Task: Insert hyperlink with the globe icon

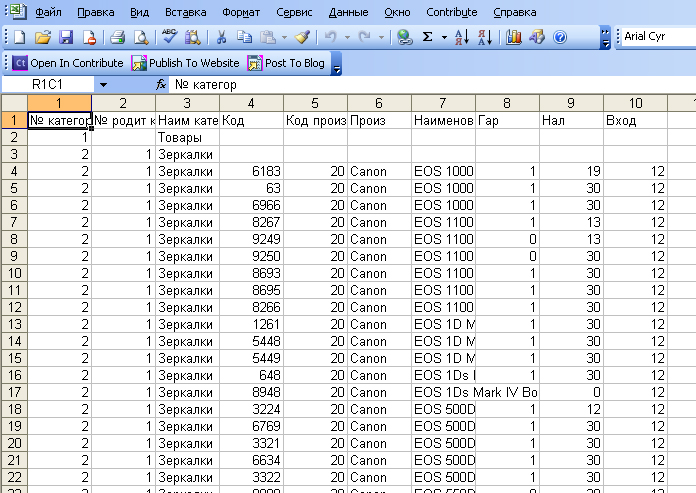Action: tap(404, 37)
